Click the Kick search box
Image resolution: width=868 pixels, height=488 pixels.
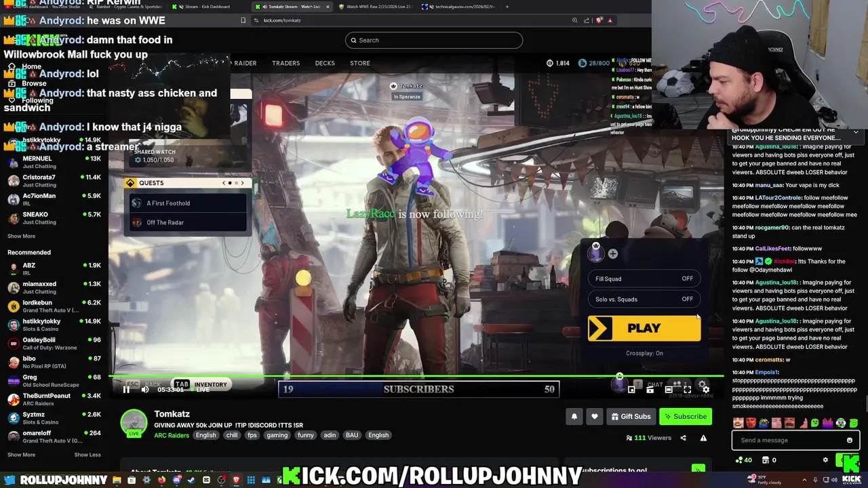[434, 40]
